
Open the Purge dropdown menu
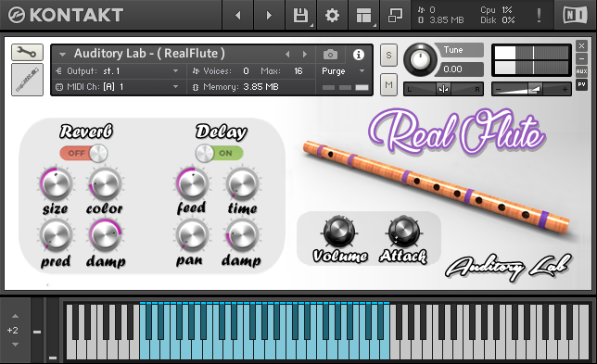[343, 71]
